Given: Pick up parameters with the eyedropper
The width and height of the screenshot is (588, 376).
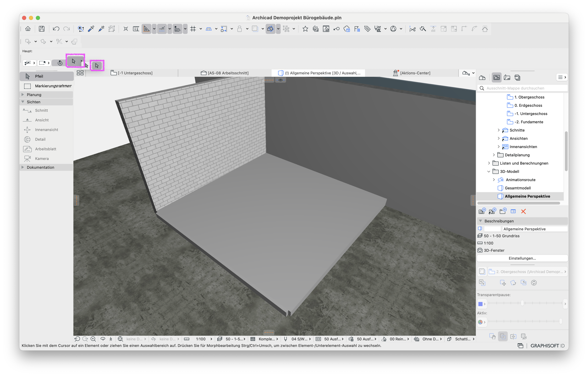Looking at the screenshot, I should click(x=91, y=29).
